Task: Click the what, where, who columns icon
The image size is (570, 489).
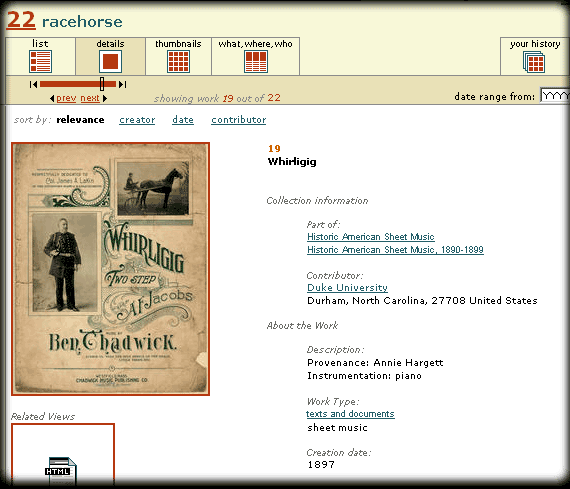Action: (x=256, y=62)
